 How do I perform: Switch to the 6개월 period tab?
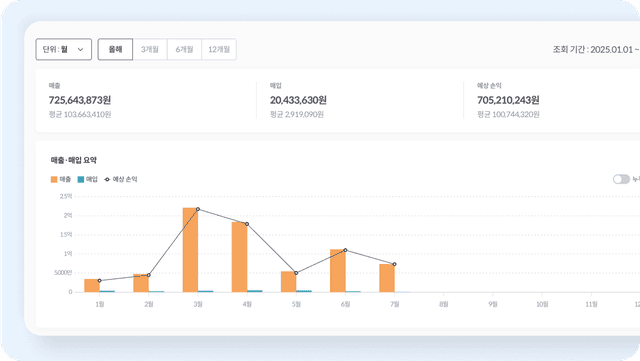pyautogui.click(x=184, y=49)
